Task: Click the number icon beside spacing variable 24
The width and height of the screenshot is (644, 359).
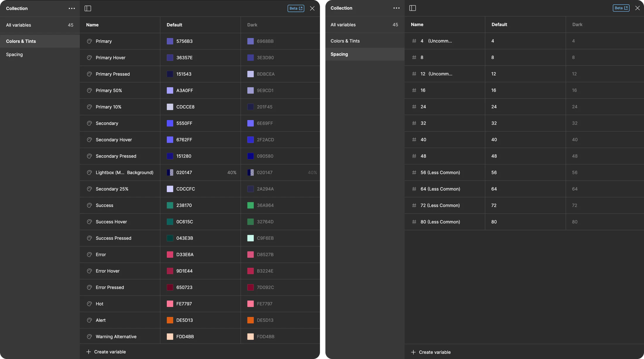Action: [414, 107]
